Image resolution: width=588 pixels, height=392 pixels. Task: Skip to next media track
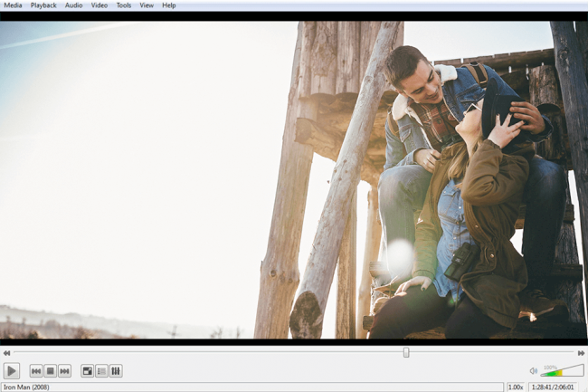coord(64,370)
